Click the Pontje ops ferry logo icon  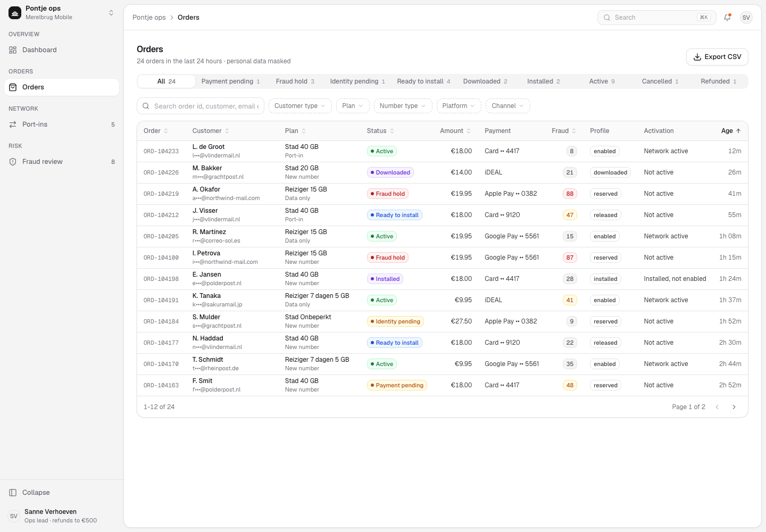click(x=15, y=13)
